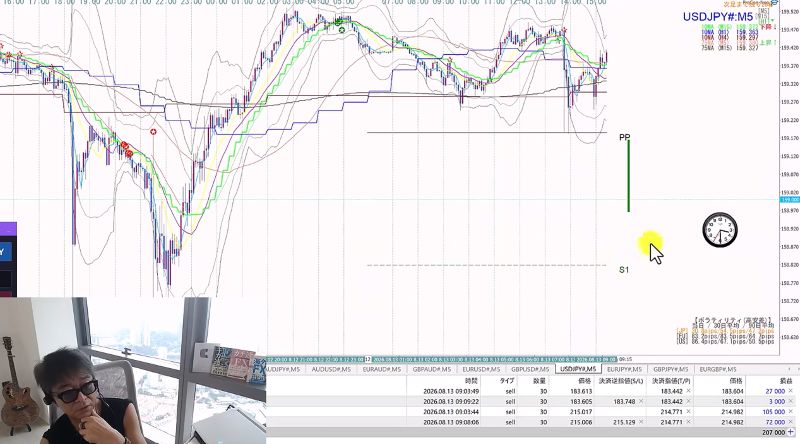The height and width of the screenshot is (444, 800).
Task: Select the M15 timeframe button near symbol title
Action: click(762, 16)
